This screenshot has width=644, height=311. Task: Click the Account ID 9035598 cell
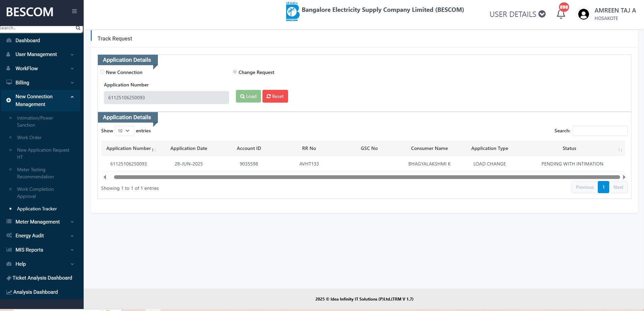249,164
